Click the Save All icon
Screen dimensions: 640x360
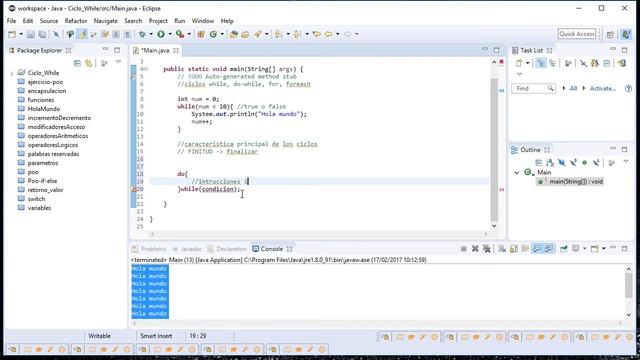tap(42, 34)
